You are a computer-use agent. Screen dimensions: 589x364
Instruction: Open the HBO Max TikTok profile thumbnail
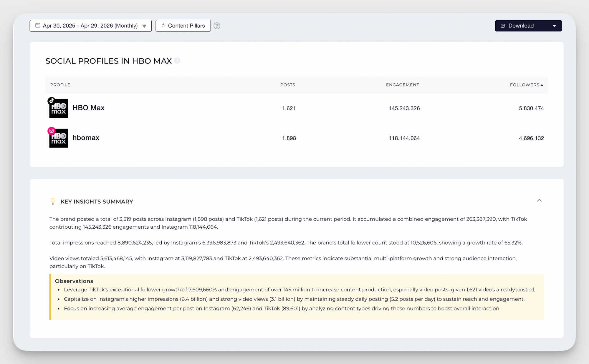[59, 108]
